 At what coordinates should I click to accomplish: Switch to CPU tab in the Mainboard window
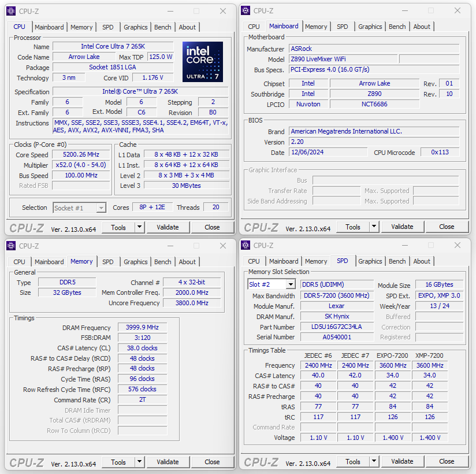tap(254, 27)
